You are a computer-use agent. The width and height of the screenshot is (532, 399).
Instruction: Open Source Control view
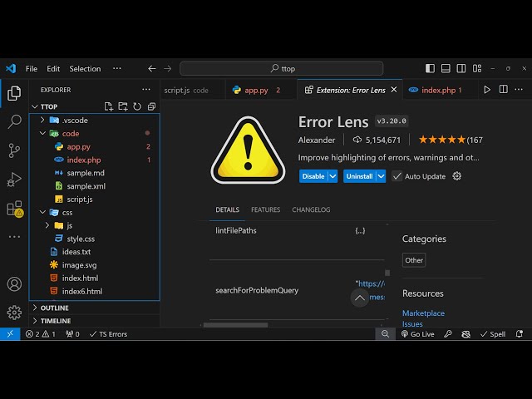[14, 150]
